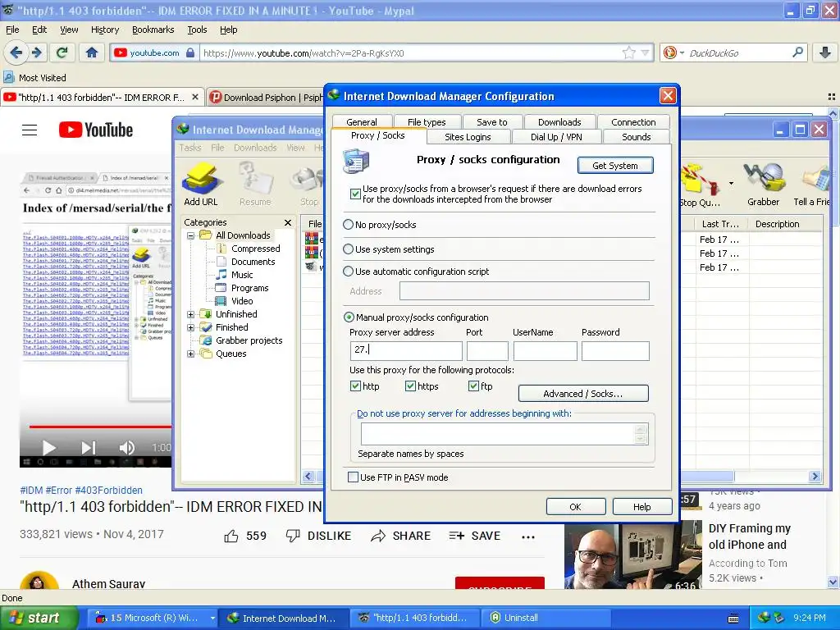The height and width of the screenshot is (630, 840).
Task: Click the #403Forbidden hashtag link
Action: tap(109, 491)
